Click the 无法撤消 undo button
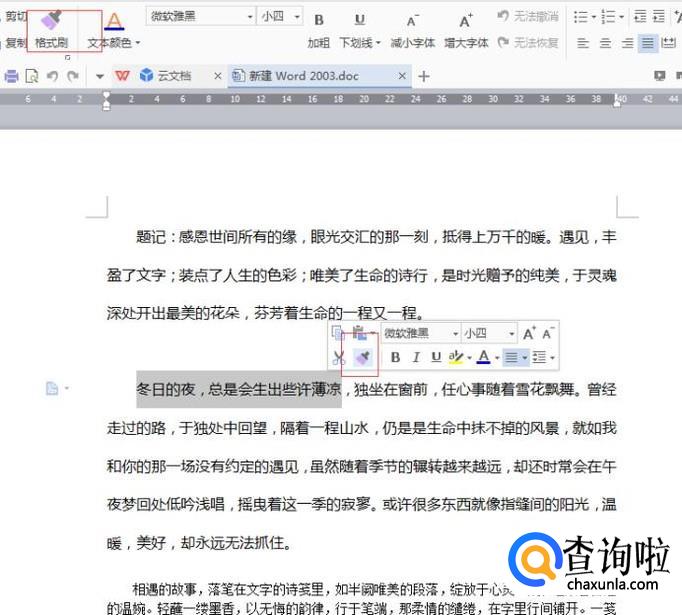Viewport: 682px width, 615px height. (x=528, y=17)
